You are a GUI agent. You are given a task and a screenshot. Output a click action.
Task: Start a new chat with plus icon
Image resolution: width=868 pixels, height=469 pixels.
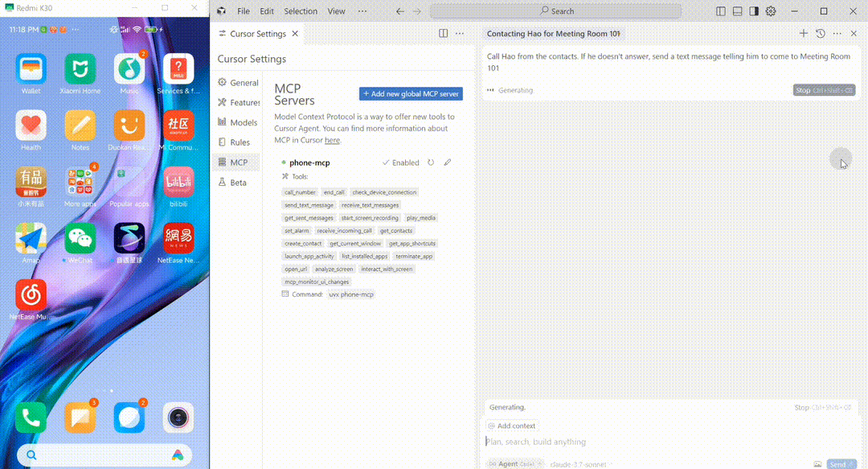pos(804,34)
